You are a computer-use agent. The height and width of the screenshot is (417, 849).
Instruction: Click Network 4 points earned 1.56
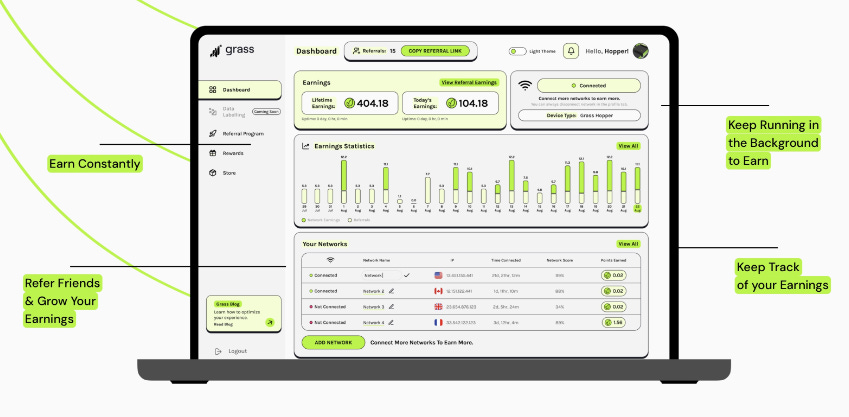(x=613, y=322)
